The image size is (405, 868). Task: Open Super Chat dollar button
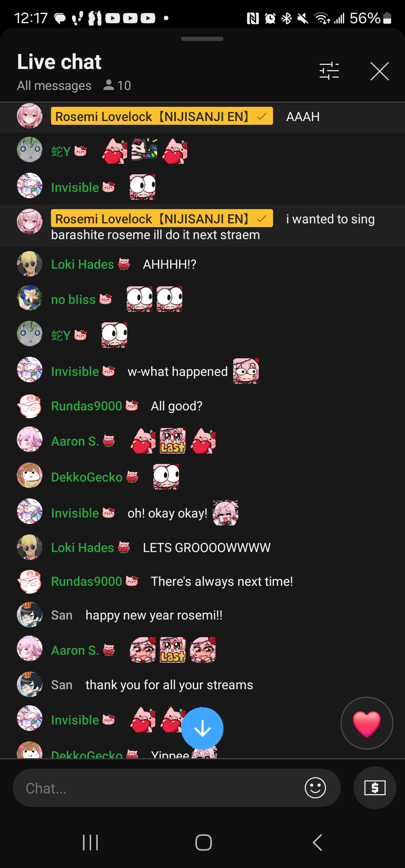coord(375,788)
